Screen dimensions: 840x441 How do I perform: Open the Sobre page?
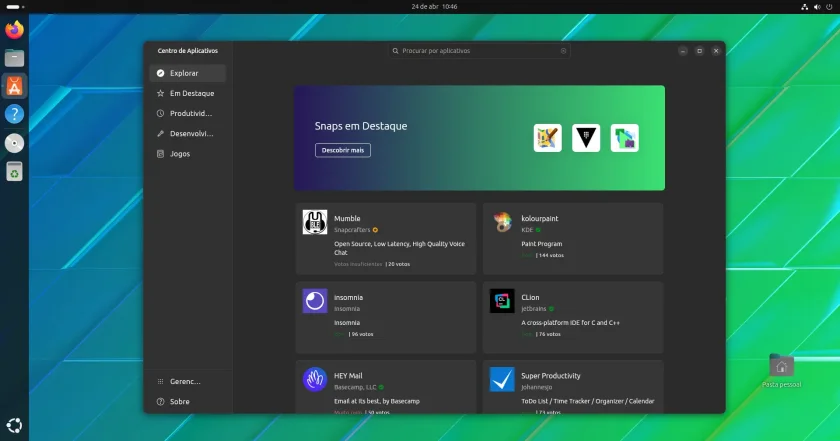188,401
